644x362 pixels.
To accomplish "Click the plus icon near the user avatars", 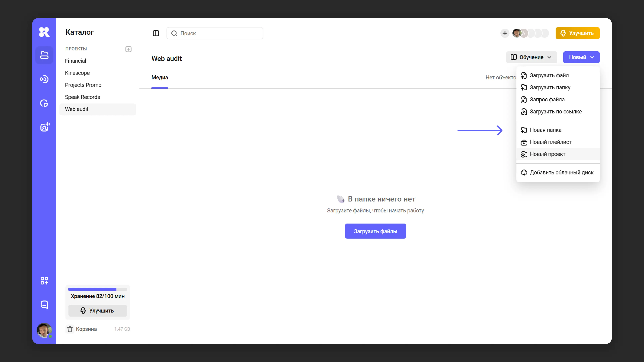I will click(505, 33).
